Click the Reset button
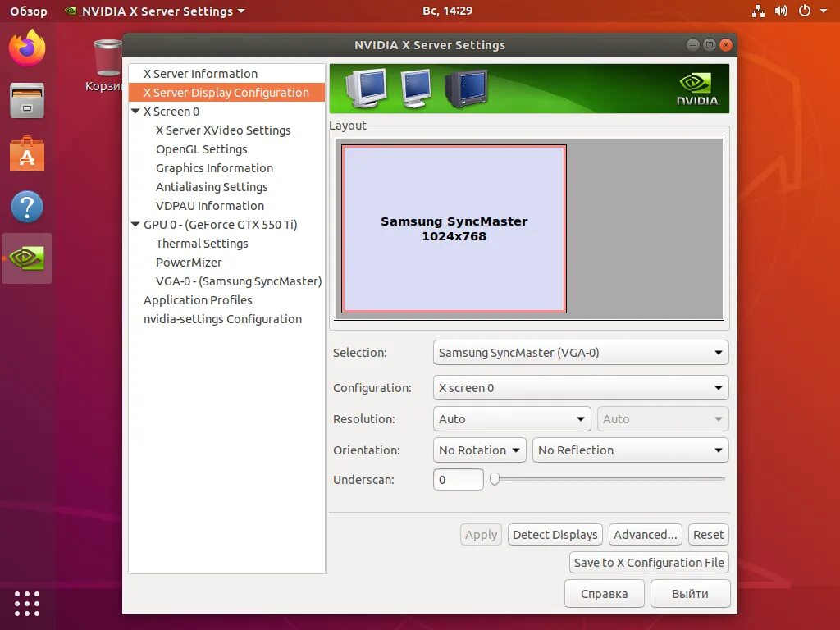The image size is (840, 630). pos(708,535)
